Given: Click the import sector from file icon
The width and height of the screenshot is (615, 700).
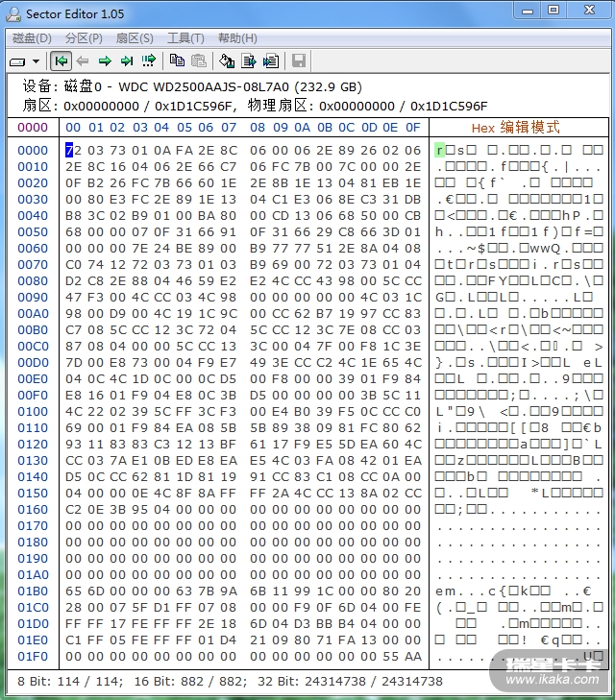Looking at the screenshot, I should point(271,60).
